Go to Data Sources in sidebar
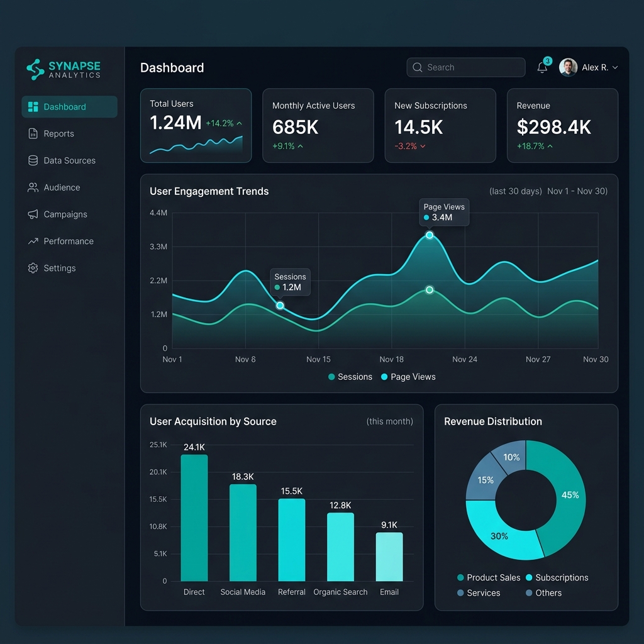644x644 pixels. click(x=69, y=160)
